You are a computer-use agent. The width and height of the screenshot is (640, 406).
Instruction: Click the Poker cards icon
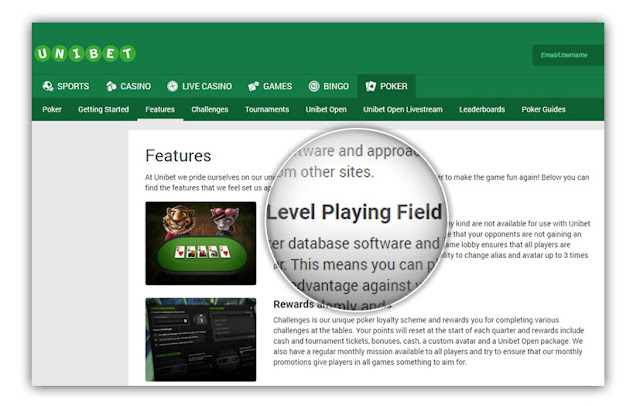click(x=371, y=86)
